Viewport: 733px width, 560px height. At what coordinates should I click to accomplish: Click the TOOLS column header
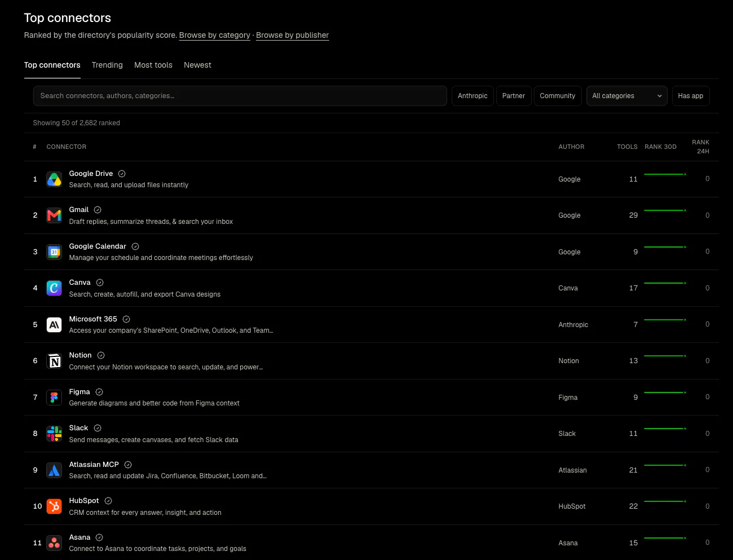pyautogui.click(x=627, y=147)
